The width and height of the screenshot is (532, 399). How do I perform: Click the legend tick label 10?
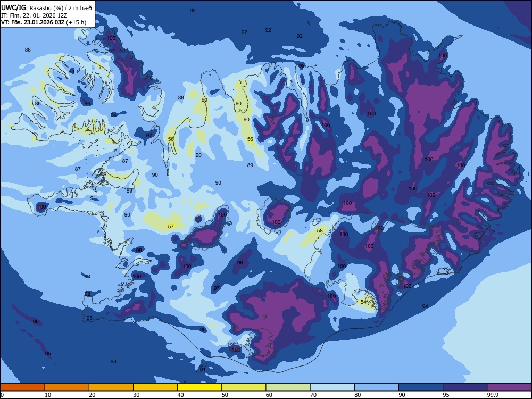48,395
